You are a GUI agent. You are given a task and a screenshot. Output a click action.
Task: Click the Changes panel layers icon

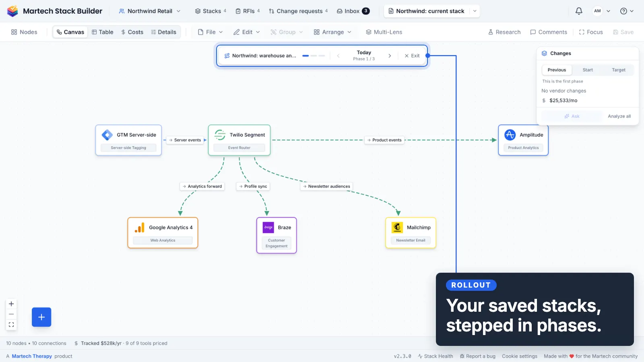pyautogui.click(x=544, y=53)
